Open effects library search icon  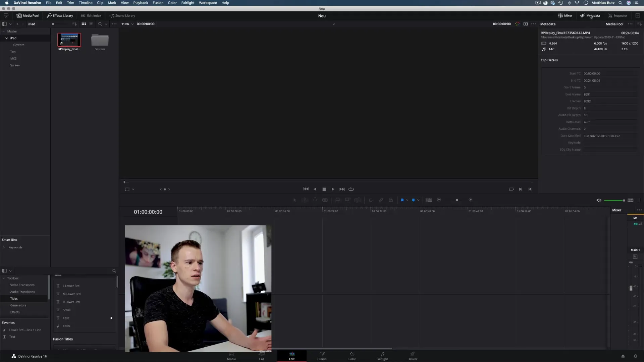coord(114,271)
